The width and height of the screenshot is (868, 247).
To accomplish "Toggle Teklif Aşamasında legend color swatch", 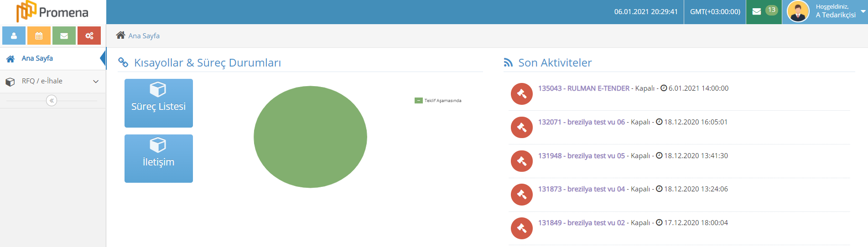I will 419,101.
